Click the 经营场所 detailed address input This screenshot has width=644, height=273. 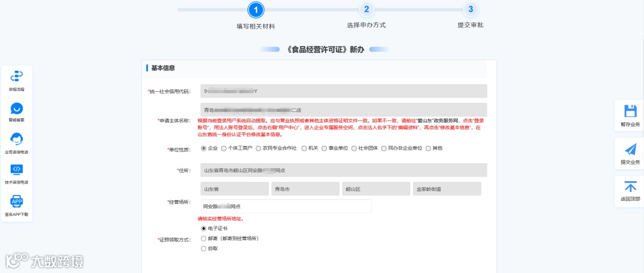(x=286, y=206)
